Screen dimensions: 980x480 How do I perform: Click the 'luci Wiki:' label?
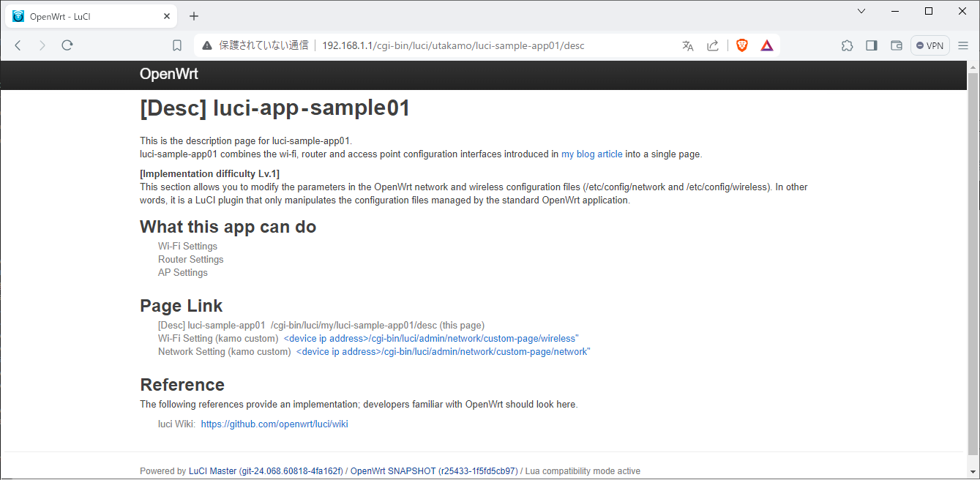coord(176,424)
